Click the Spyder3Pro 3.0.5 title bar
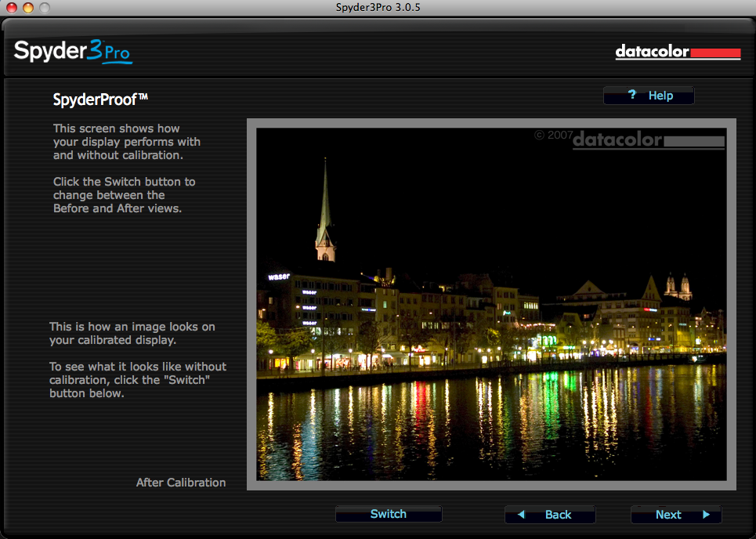Viewport: 756px width, 539px height. (x=378, y=8)
